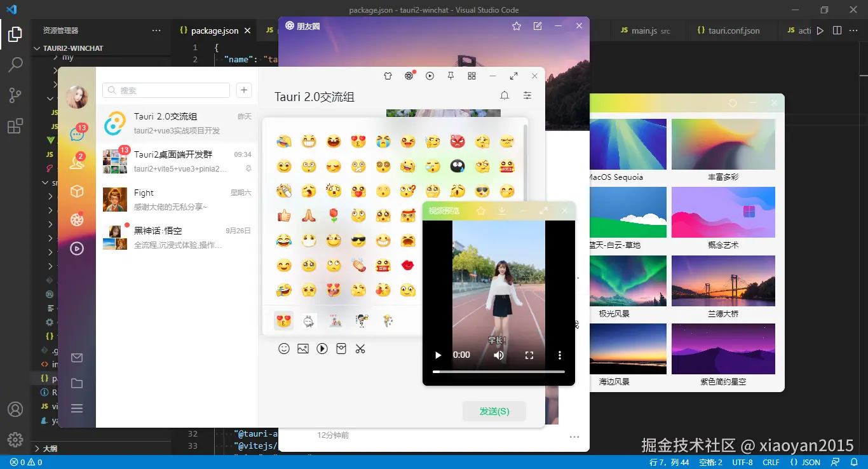The width and height of the screenshot is (868, 469).
Task: Click the grid layout icon in group chat titlebar
Action: 471,75
